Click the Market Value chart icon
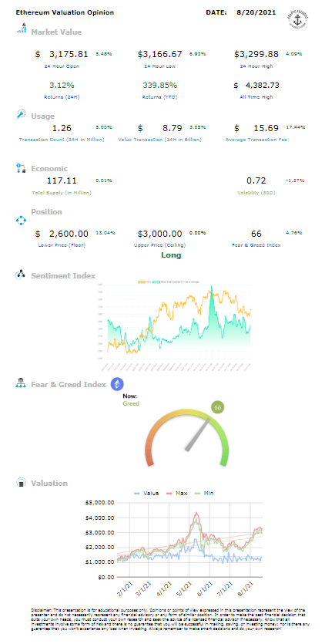 point(21,29)
